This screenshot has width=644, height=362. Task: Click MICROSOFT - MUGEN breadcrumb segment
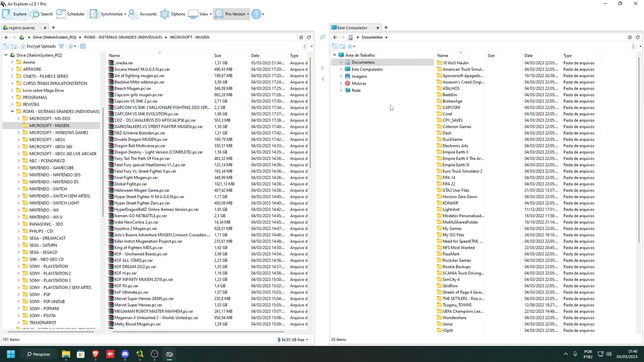(x=190, y=37)
